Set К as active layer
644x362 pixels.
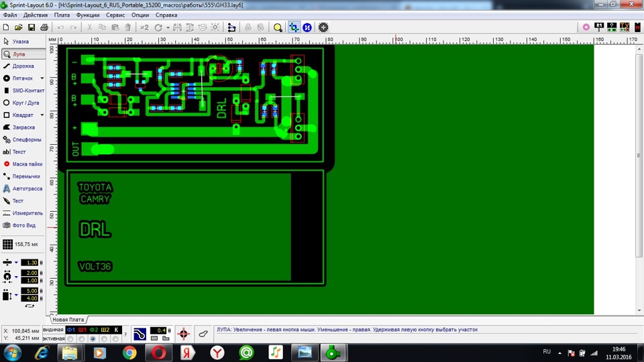click(116, 339)
